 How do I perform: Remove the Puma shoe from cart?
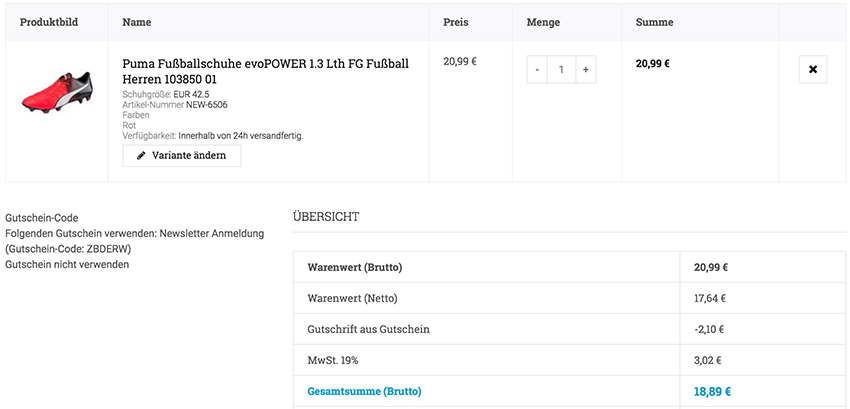click(812, 69)
